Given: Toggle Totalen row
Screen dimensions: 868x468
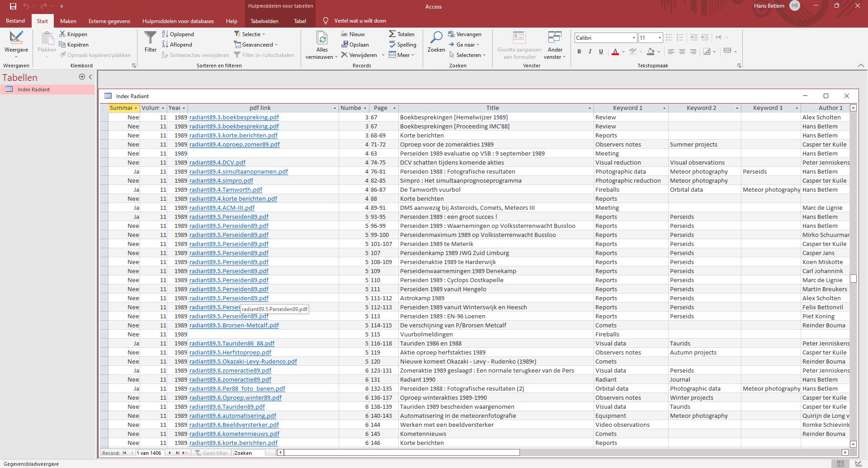Looking at the screenshot, I should (401, 34).
